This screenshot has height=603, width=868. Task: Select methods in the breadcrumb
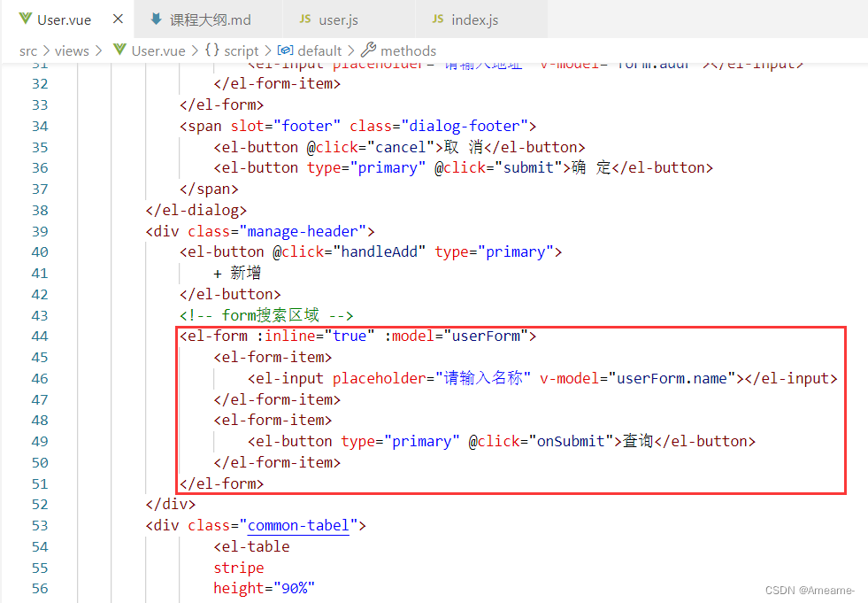coord(408,51)
